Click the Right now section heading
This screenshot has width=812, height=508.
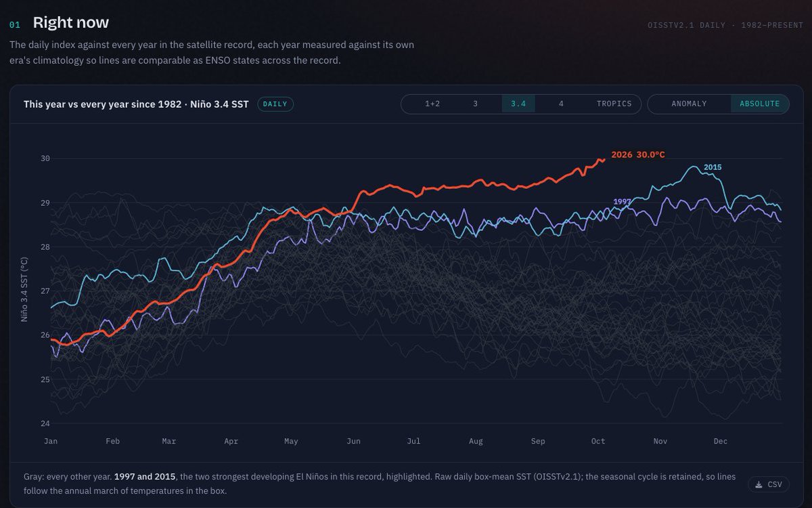pos(71,22)
